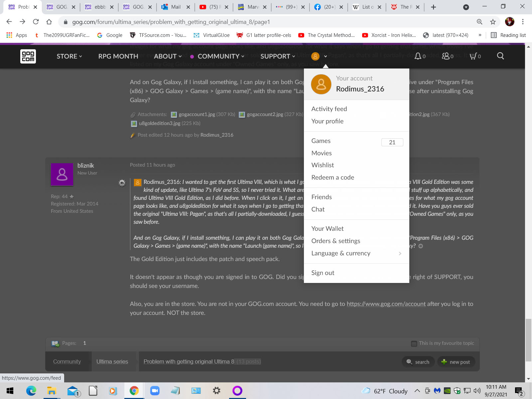Open Microsoft Edge from the taskbar
The width and height of the screenshot is (532, 399).
click(x=31, y=391)
